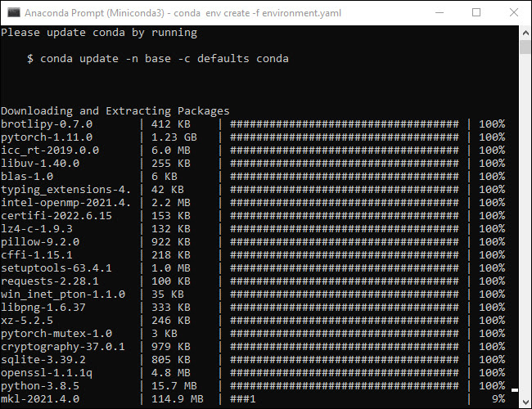Click the 979 KB size value
The image size is (532, 409).
[x=171, y=347]
